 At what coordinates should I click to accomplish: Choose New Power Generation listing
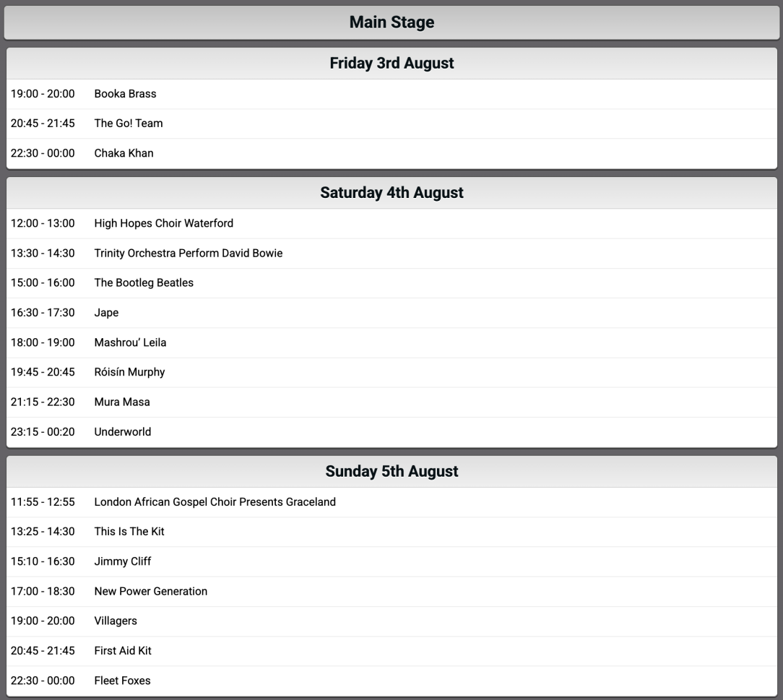pyautogui.click(x=391, y=591)
